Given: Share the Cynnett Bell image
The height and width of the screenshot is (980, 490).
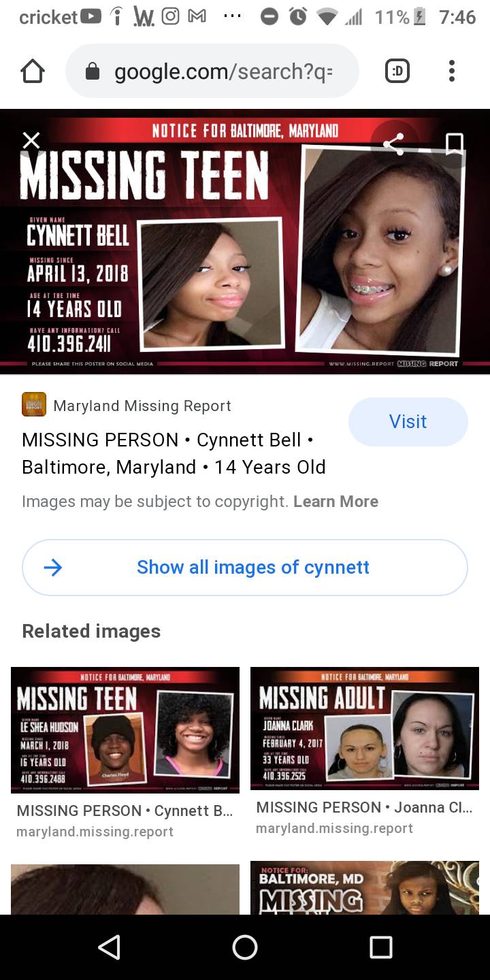Looking at the screenshot, I should click(393, 144).
